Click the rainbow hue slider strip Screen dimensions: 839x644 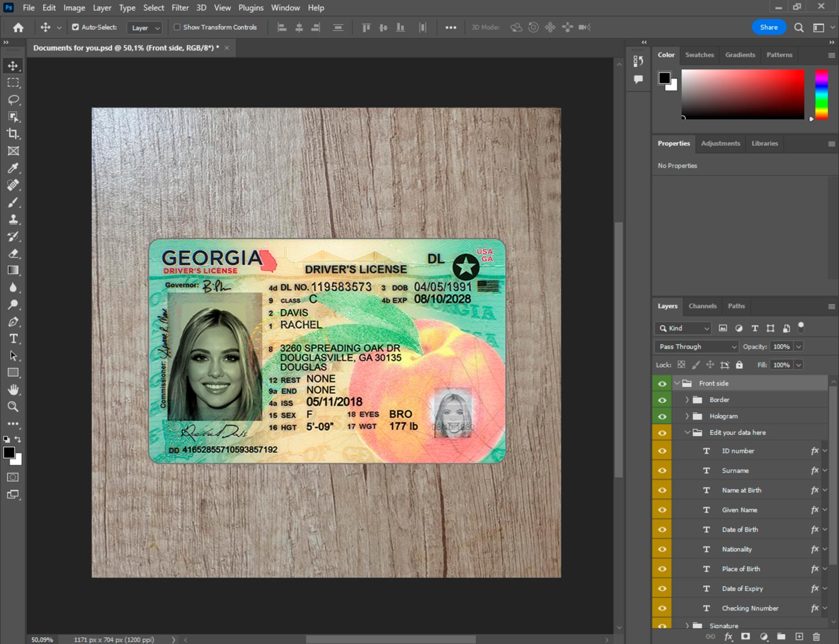click(821, 94)
